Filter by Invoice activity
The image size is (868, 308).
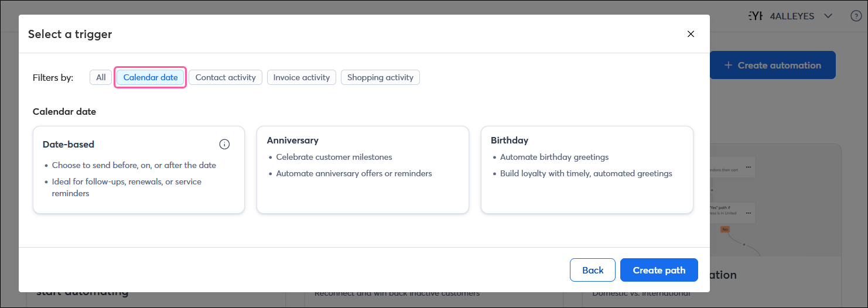pyautogui.click(x=302, y=77)
